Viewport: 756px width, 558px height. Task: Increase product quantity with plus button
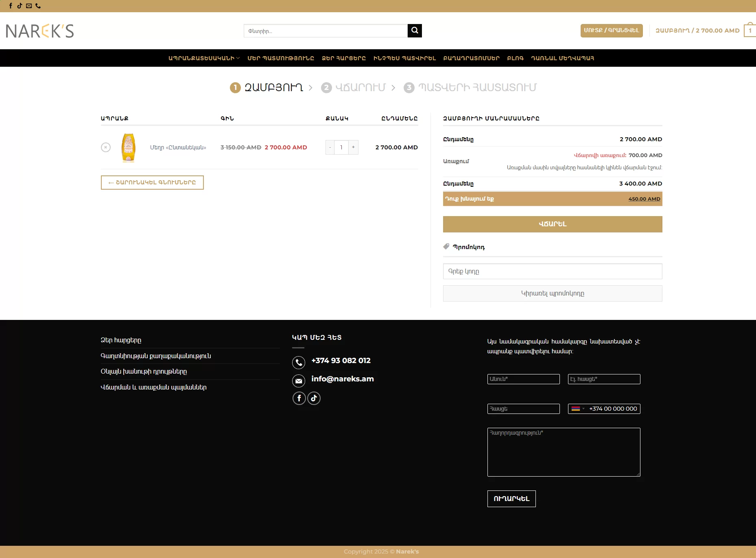coord(353,147)
